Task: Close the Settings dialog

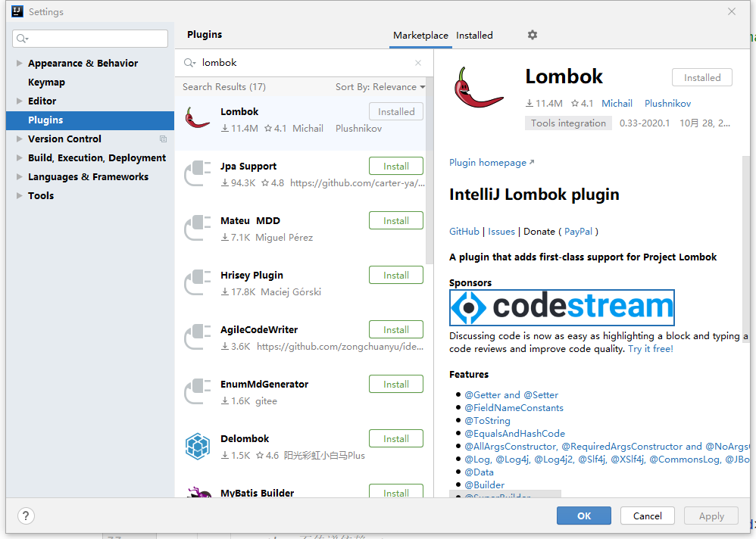Action: pos(732,11)
